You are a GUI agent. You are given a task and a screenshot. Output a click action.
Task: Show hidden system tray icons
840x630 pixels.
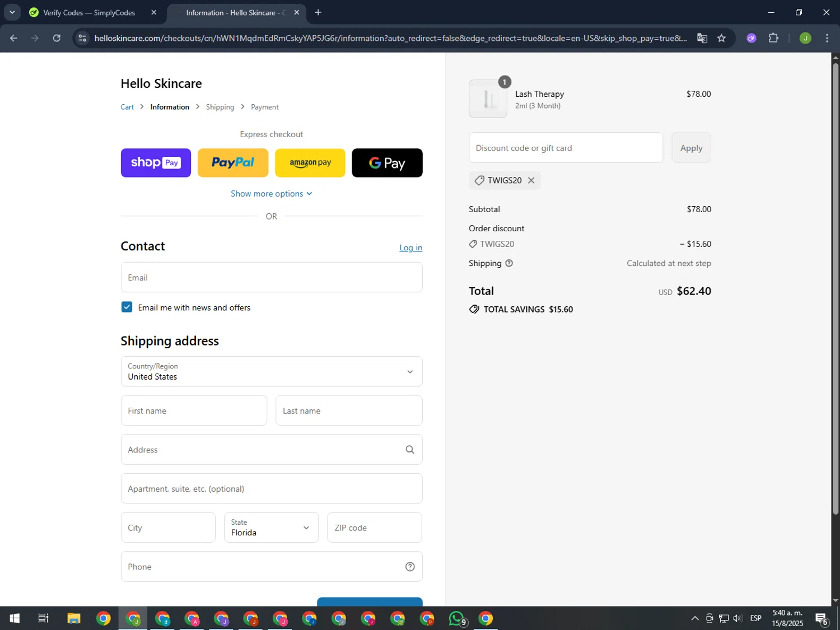(x=694, y=618)
